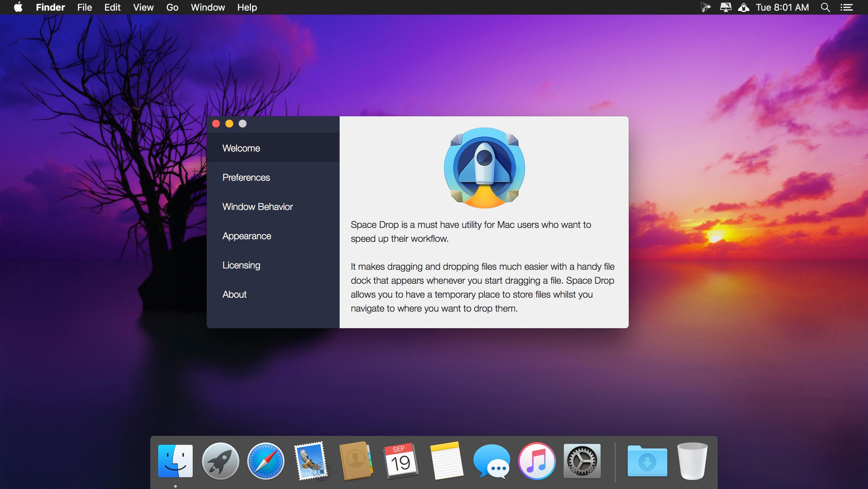This screenshot has height=489, width=868.
Task: Open Spotlight search magnifier in menu bar
Action: pos(825,7)
